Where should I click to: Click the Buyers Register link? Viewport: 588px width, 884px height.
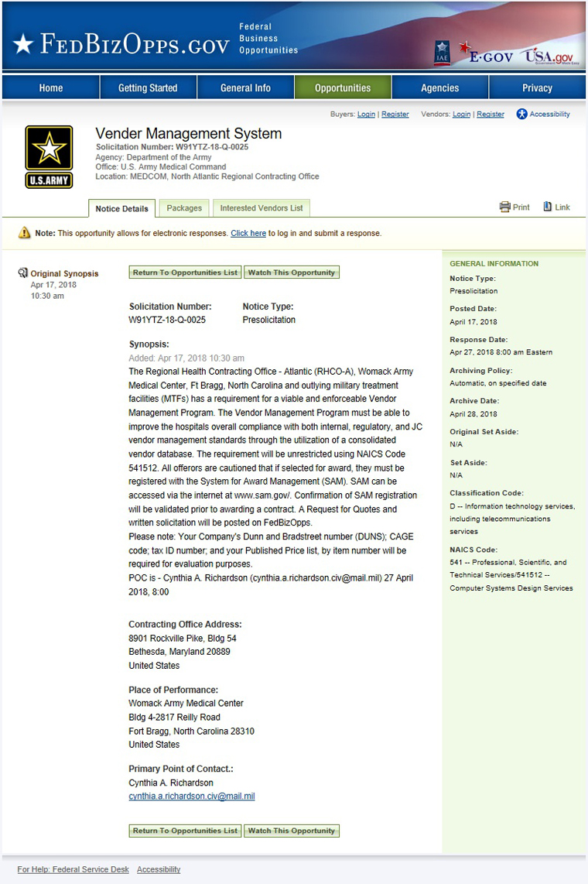[x=395, y=115]
